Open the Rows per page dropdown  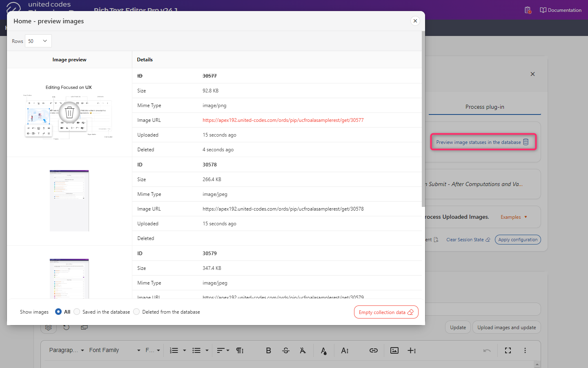(x=38, y=41)
